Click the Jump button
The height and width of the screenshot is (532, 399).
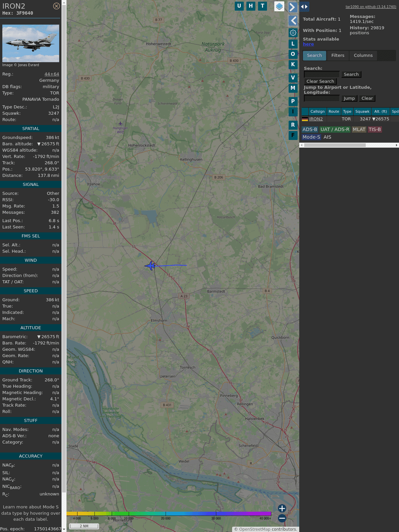[349, 98]
